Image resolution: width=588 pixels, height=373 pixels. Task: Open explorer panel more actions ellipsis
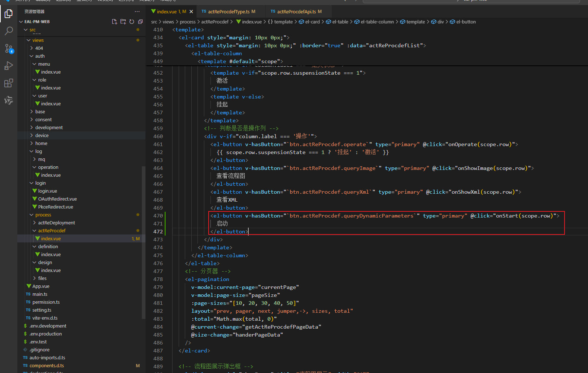click(x=137, y=12)
